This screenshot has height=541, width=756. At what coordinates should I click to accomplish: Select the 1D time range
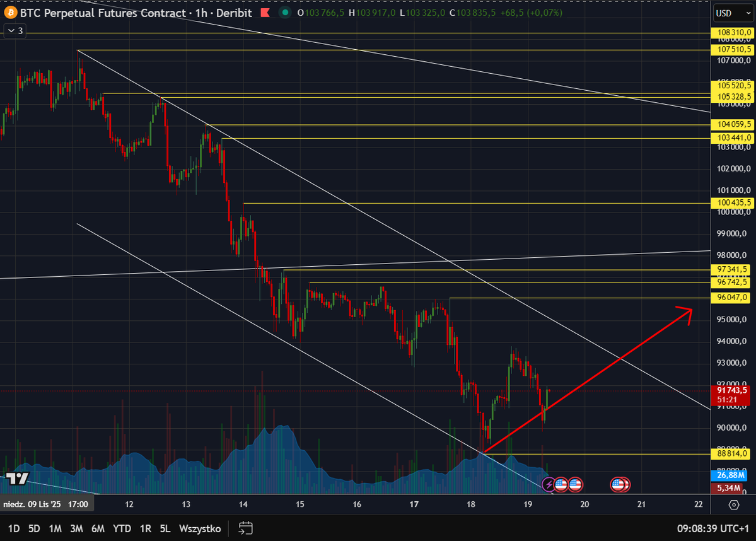coord(13,528)
